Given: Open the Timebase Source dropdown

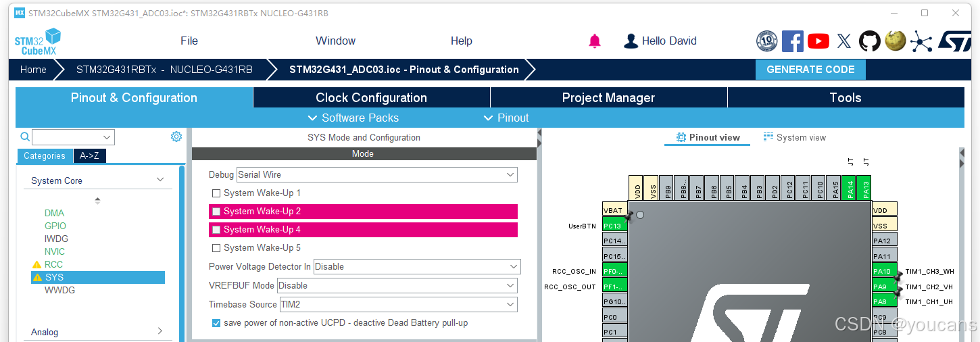Looking at the screenshot, I should coord(399,304).
